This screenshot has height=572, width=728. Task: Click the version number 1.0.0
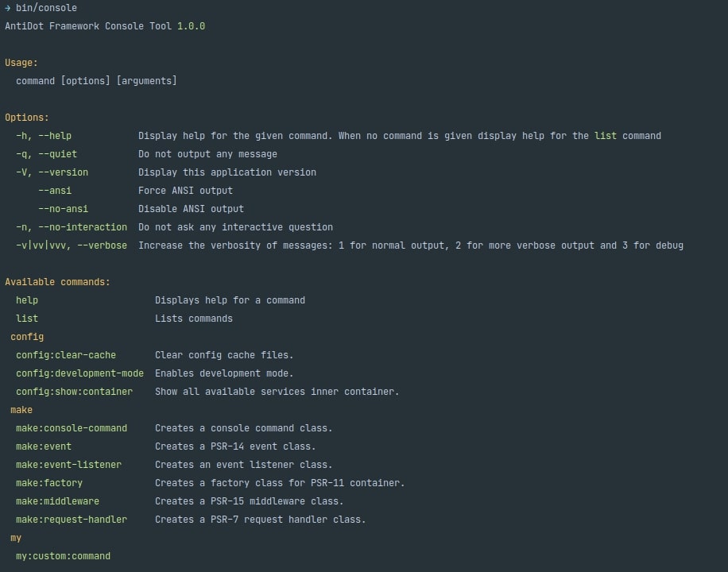click(192, 26)
